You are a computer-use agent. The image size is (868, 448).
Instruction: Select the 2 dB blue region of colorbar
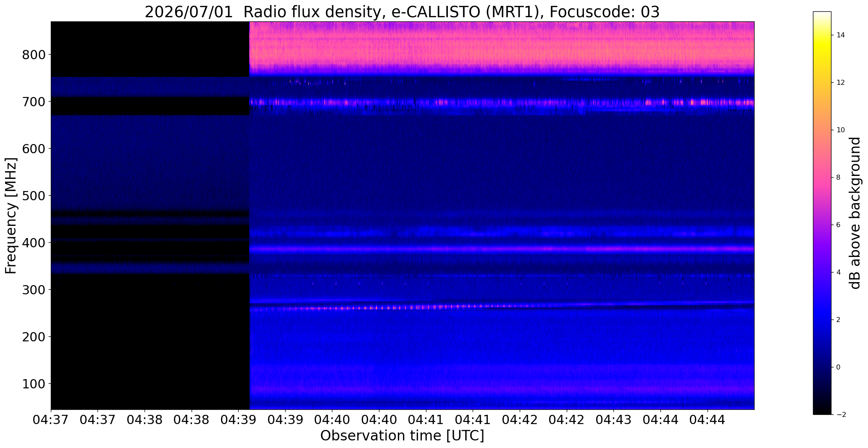click(822, 320)
